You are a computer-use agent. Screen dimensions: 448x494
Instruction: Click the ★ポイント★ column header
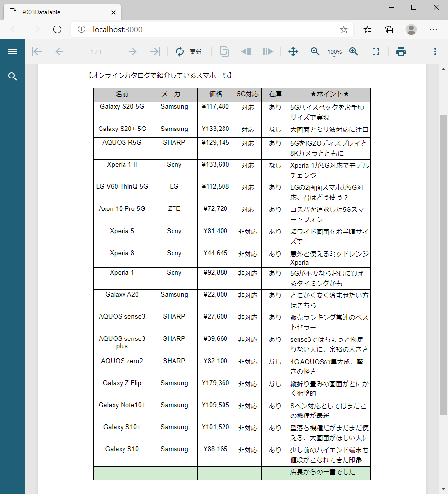(329, 95)
